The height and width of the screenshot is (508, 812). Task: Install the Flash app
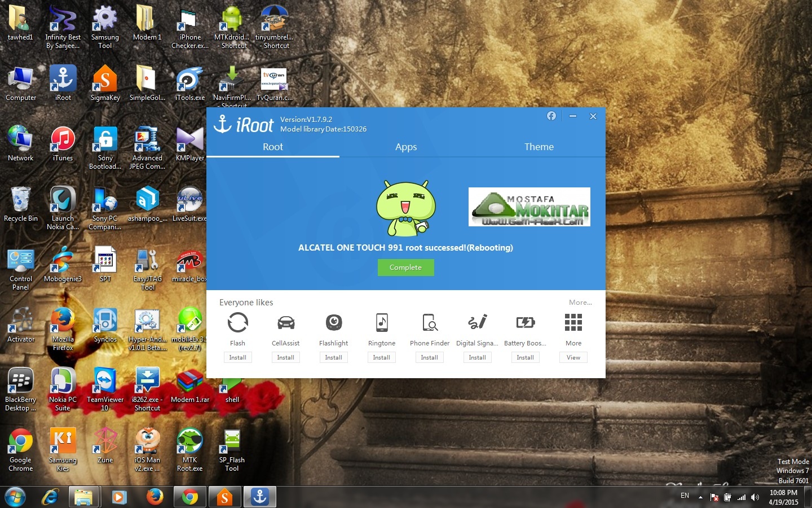(237, 357)
